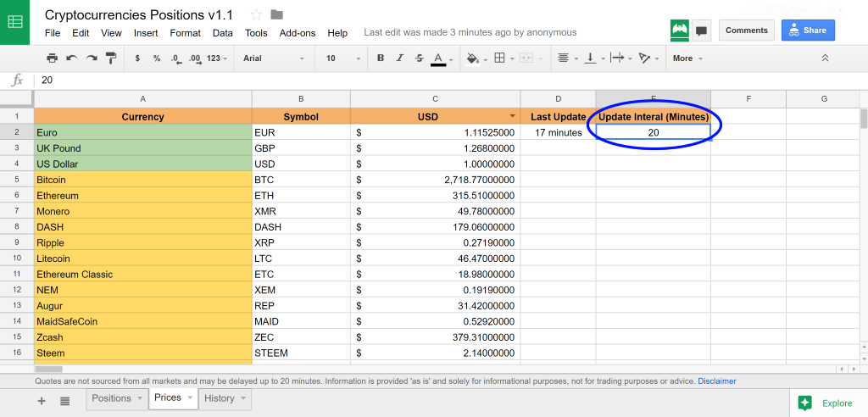Open the USD column filter arrow
This screenshot has height=417, width=868.
click(512, 116)
